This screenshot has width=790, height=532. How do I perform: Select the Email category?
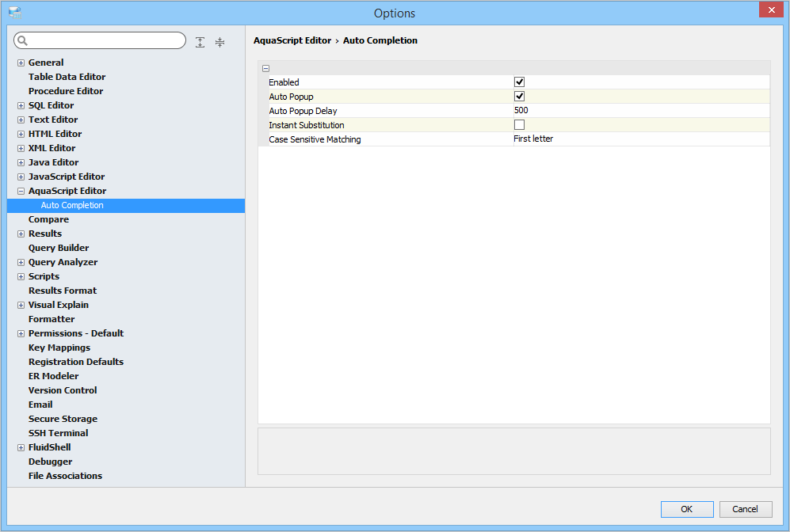[x=40, y=405]
